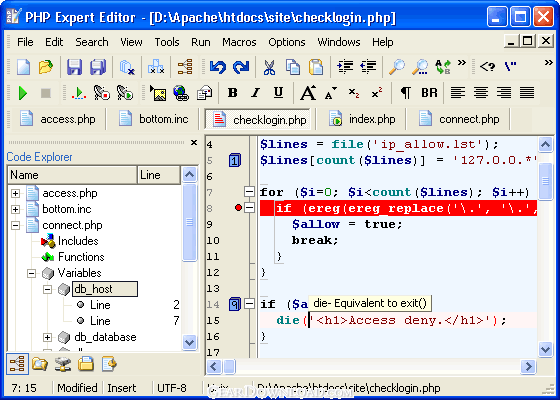
Task: Click the superscript x2 icon
Action: [x=377, y=92]
